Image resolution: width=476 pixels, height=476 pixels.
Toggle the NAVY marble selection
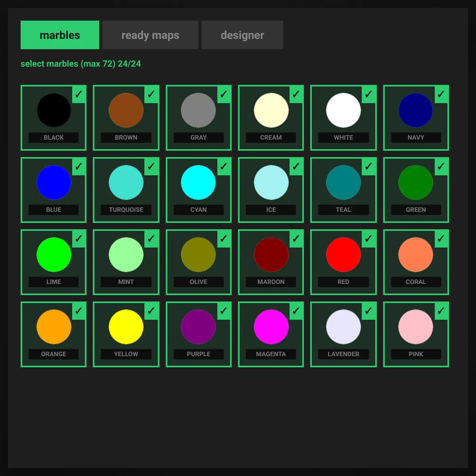441,94
